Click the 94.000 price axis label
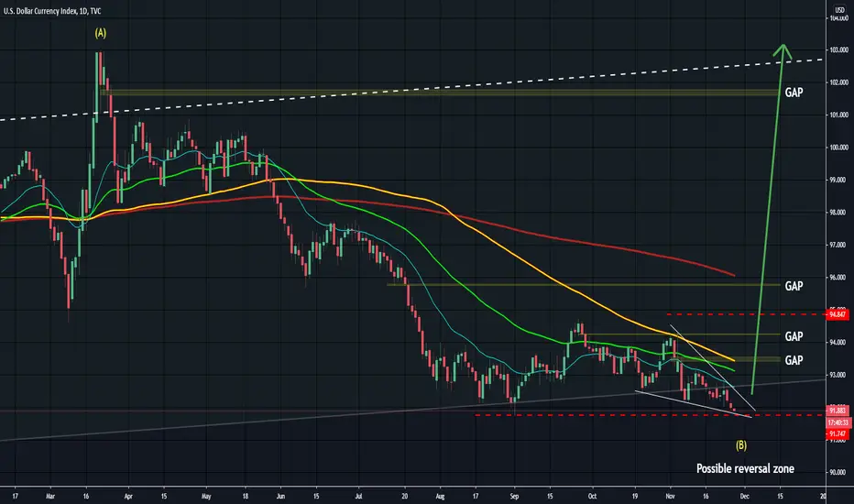Image resolution: width=854 pixels, height=504 pixels. [x=838, y=342]
